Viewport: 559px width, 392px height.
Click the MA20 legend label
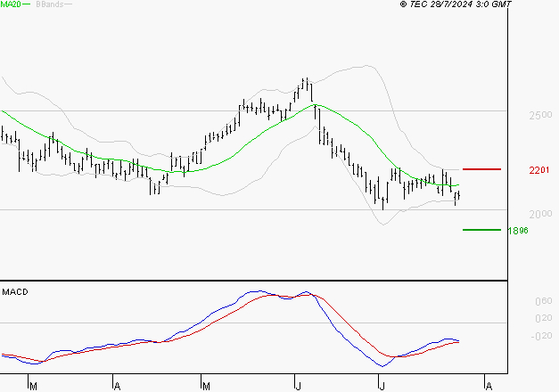[11, 4]
